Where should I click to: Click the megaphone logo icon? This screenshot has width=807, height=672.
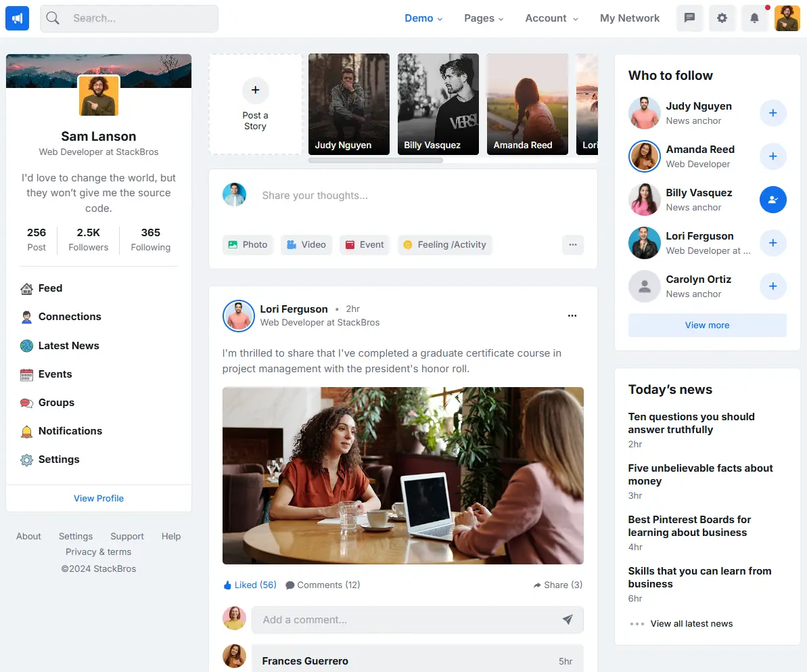tap(17, 18)
